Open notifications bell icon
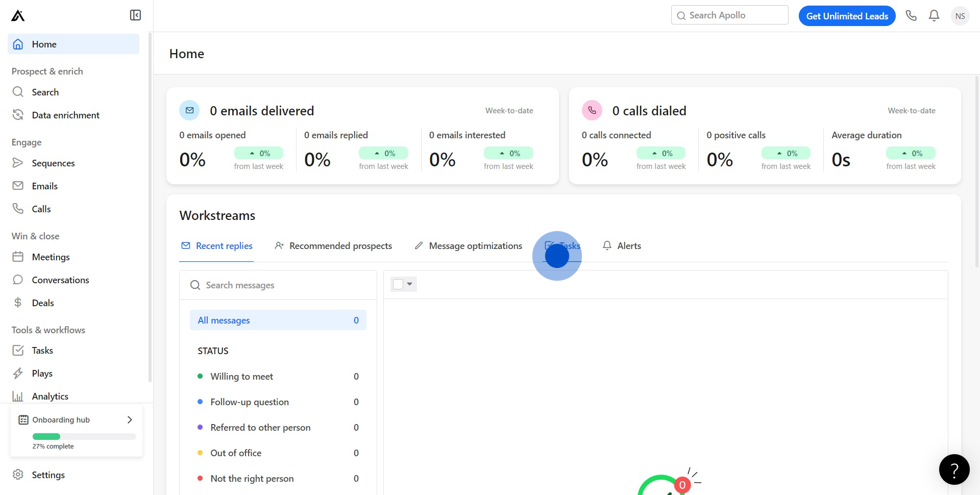 [934, 16]
